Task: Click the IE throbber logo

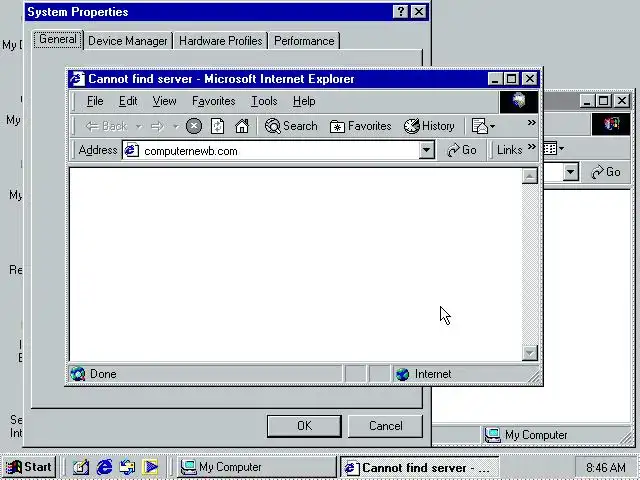Action: (519, 102)
